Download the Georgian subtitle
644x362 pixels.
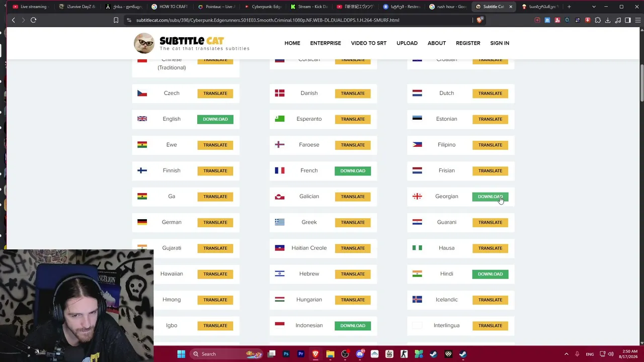(x=490, y=197)
